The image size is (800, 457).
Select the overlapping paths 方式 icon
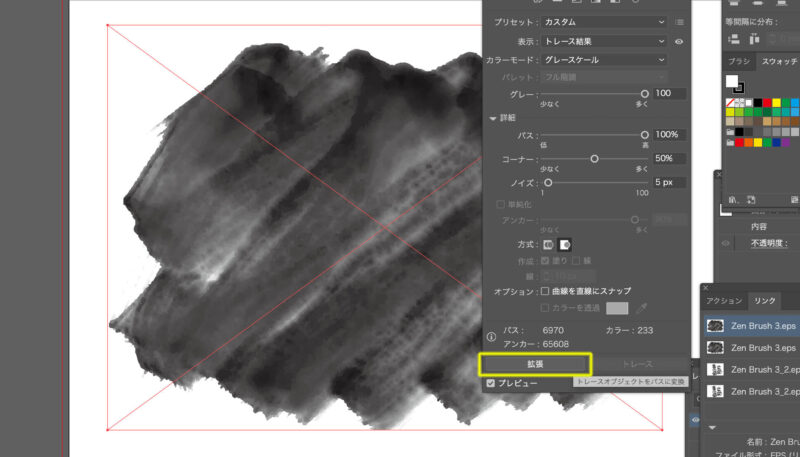coord(564,244)
